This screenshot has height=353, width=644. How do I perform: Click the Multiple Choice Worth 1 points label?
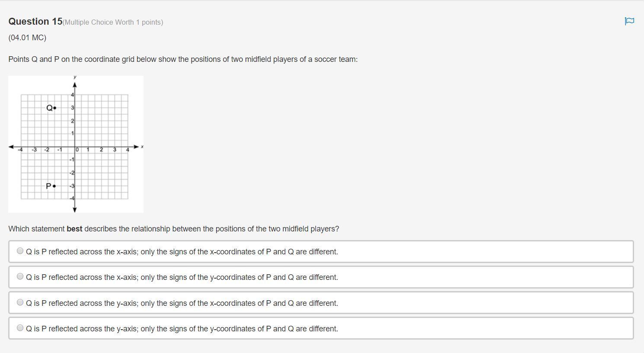coord(113,22)
